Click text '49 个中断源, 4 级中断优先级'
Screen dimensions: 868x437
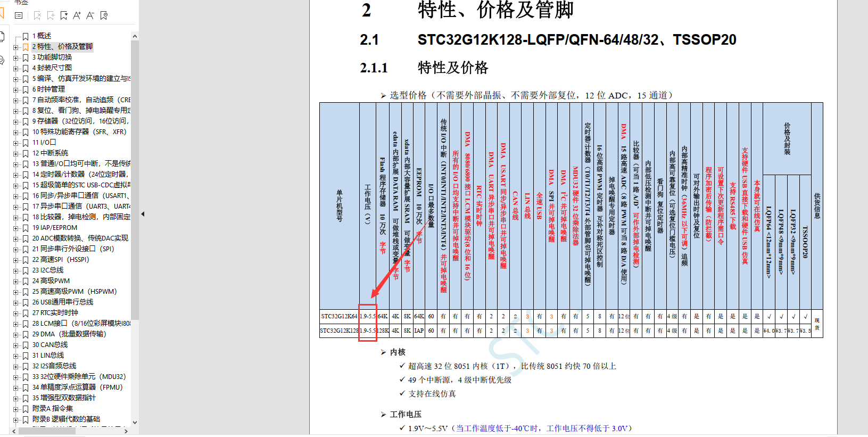[x=460, y=380]
